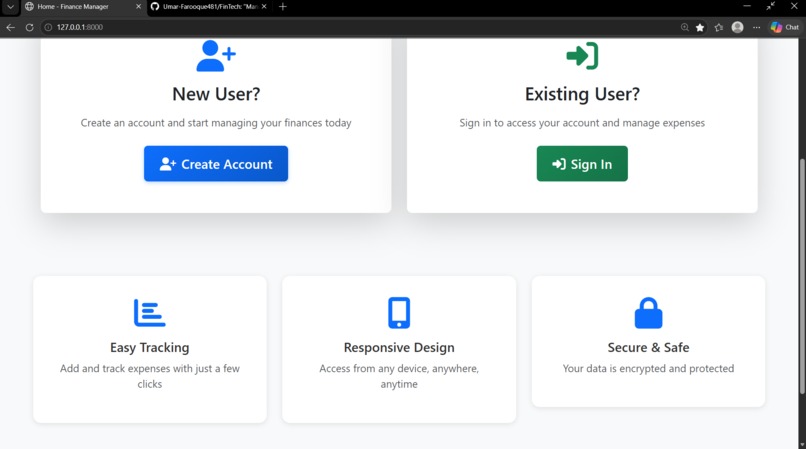806x449 pixels.
Task: Open the Copilot Chat button
Action: coord(785,27)
